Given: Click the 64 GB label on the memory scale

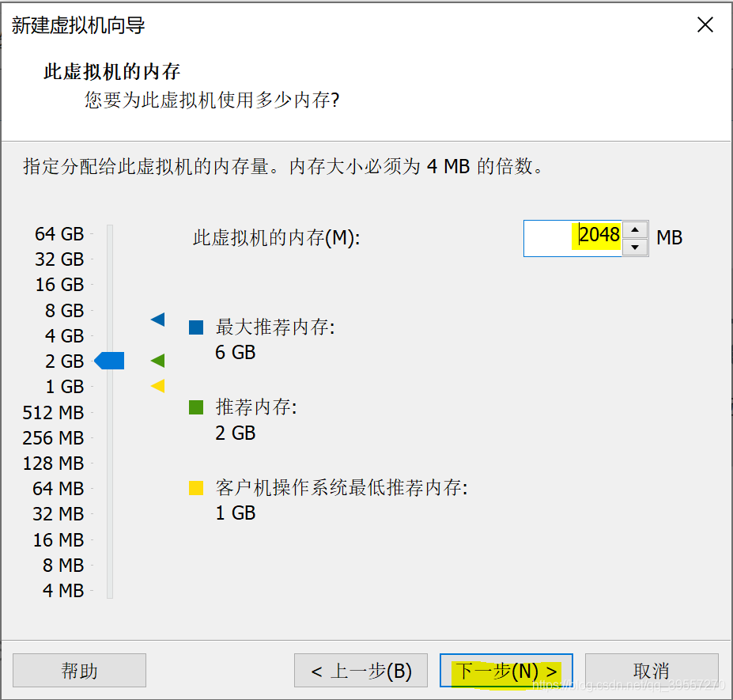Looking at the screenshot, I should (x=59, y=233).
